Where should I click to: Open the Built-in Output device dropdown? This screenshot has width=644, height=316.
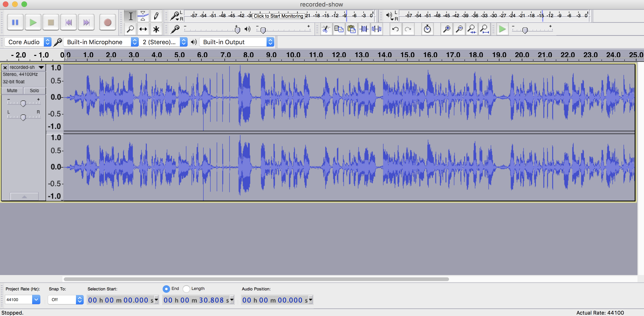point(237,42)
